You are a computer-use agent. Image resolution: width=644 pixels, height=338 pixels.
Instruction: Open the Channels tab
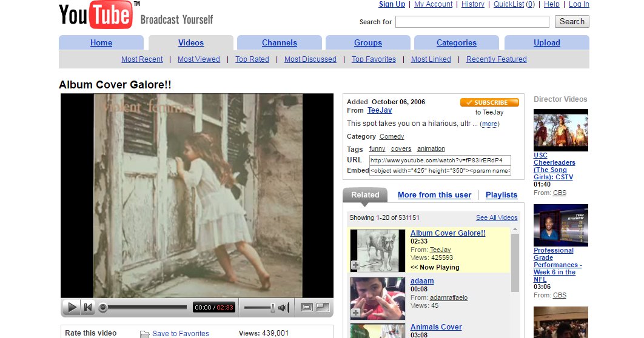pos(280,42)
